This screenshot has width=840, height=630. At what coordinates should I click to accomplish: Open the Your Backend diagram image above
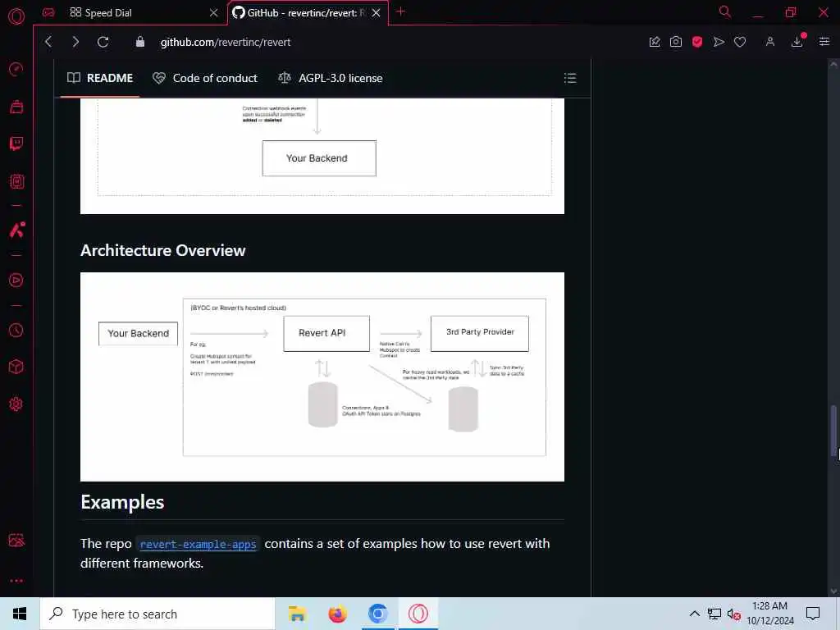pos(322,156)
